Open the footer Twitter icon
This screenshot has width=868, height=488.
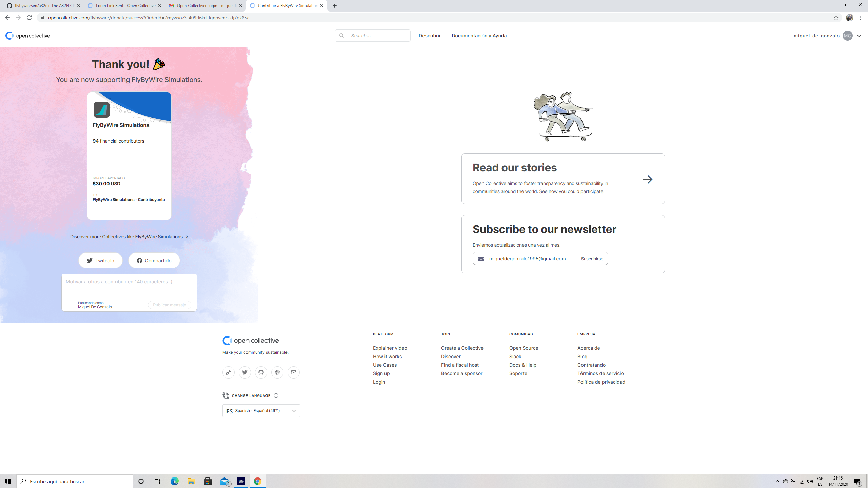click(x=245, y=372)
